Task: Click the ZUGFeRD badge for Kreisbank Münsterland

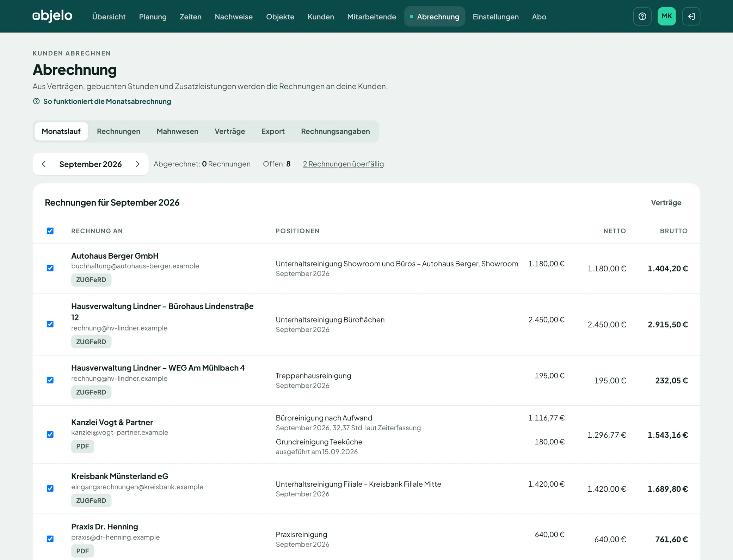Action: pyautogui.click(x=91, y=500)
